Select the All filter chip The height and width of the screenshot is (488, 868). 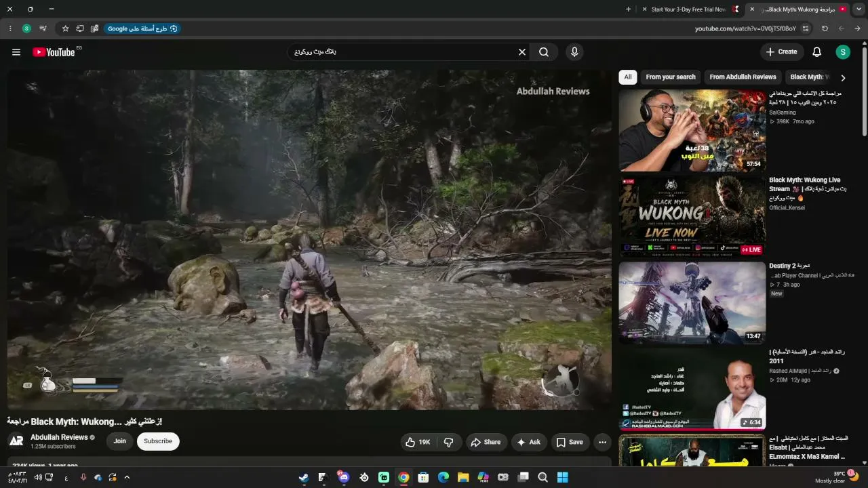click(628, 77)
